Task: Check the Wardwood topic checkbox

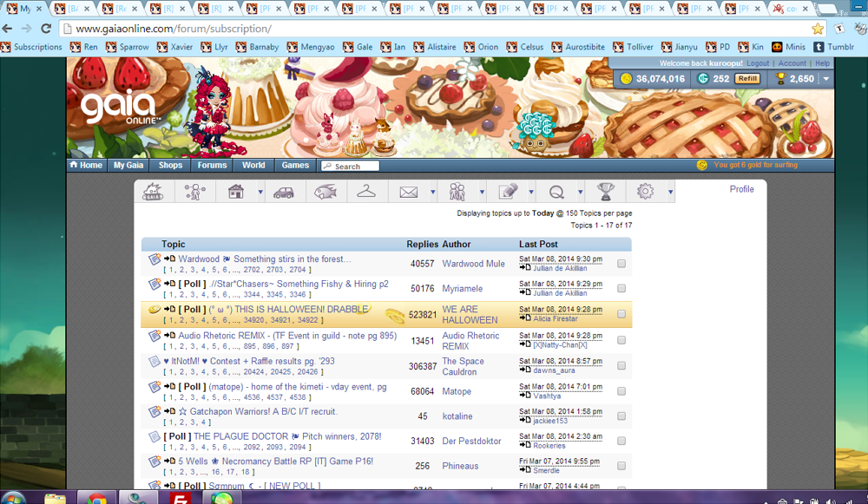Action: click(621, 264)
